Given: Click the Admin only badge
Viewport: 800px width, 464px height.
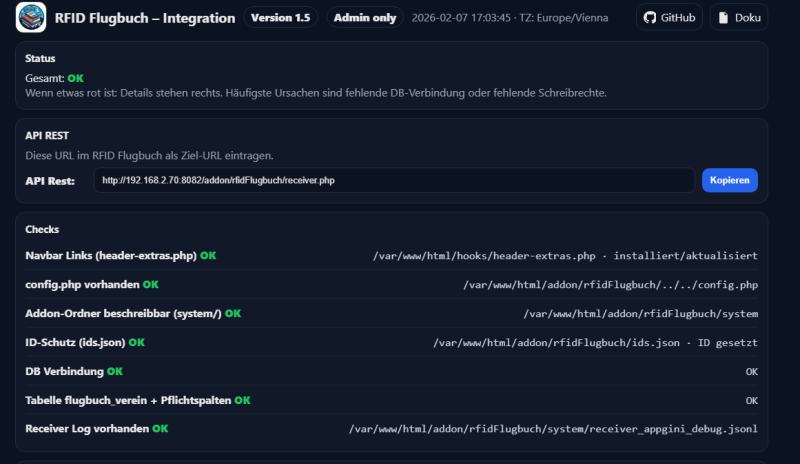Looking at the screenshot, I should click(365, 18).
